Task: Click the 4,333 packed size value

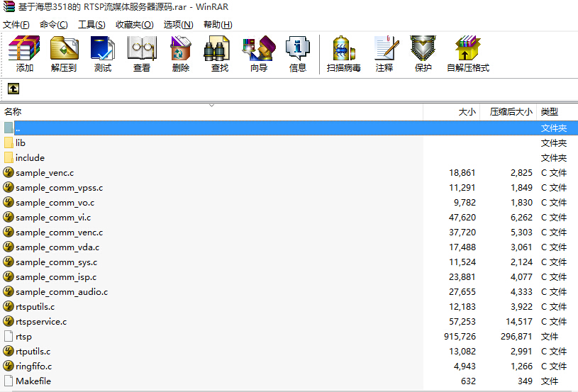Action: tap(521, 292)
